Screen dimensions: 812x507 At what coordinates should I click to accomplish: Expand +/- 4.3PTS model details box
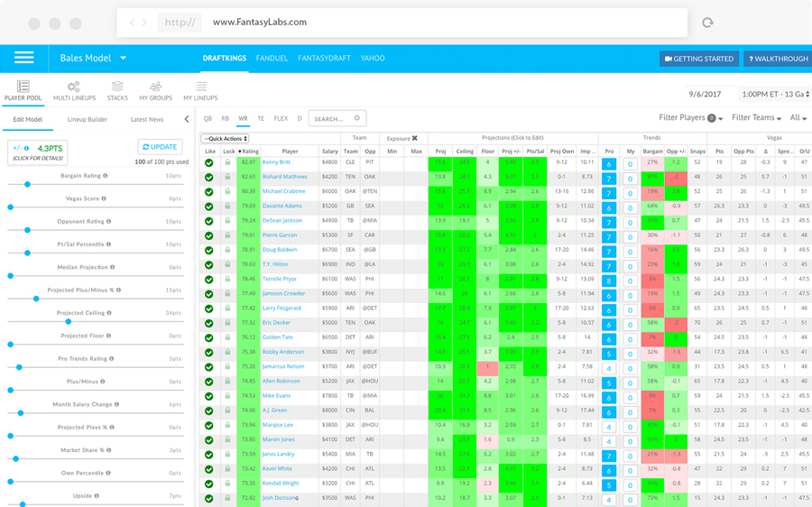37,152
